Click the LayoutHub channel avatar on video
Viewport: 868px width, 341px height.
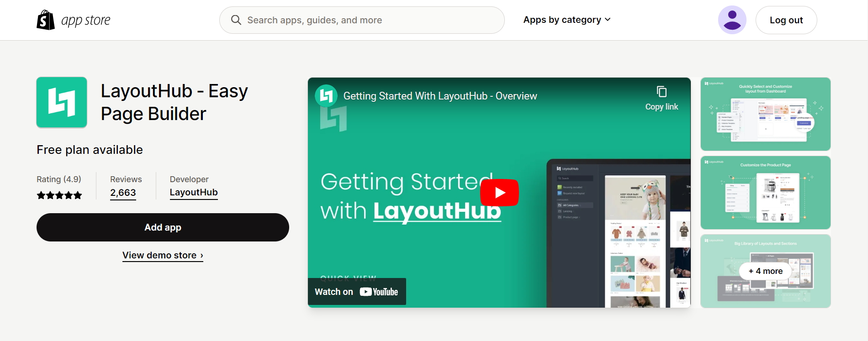(326, 96)
